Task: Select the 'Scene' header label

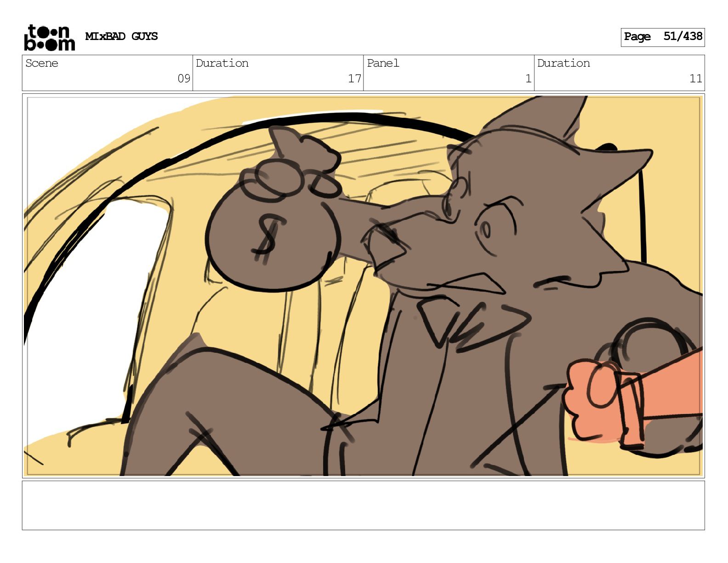Action: pyautogui.click(x=42, y=63)
